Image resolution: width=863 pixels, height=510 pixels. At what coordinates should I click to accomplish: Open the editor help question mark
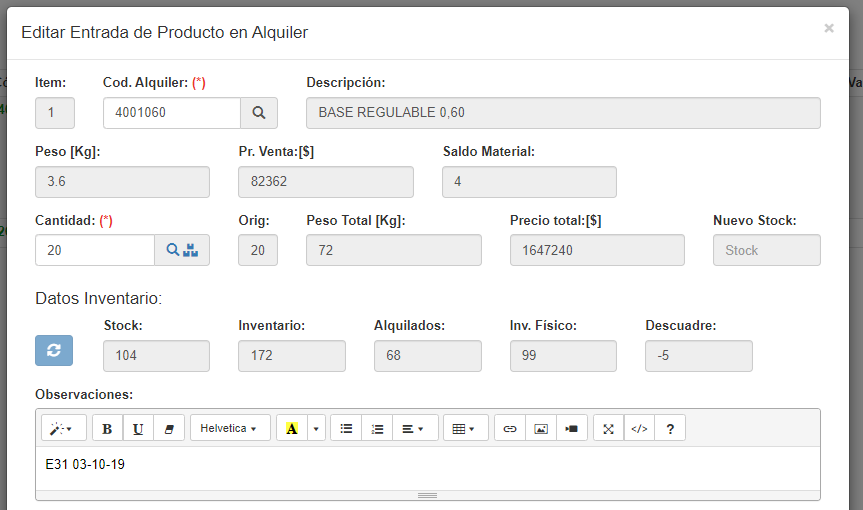pyautogui.click(x=670, y=428)
